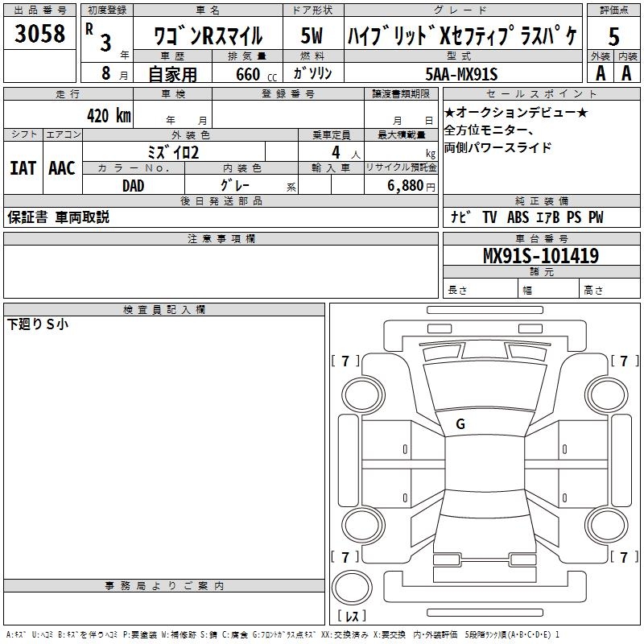Click the air conditioner code AAC

click(62, 168)
